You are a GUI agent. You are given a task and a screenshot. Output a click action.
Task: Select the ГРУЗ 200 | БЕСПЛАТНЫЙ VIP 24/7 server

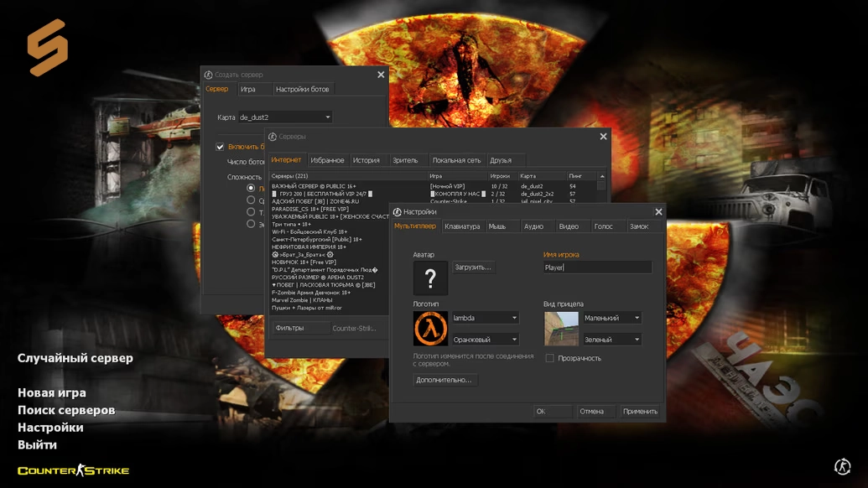434,195
